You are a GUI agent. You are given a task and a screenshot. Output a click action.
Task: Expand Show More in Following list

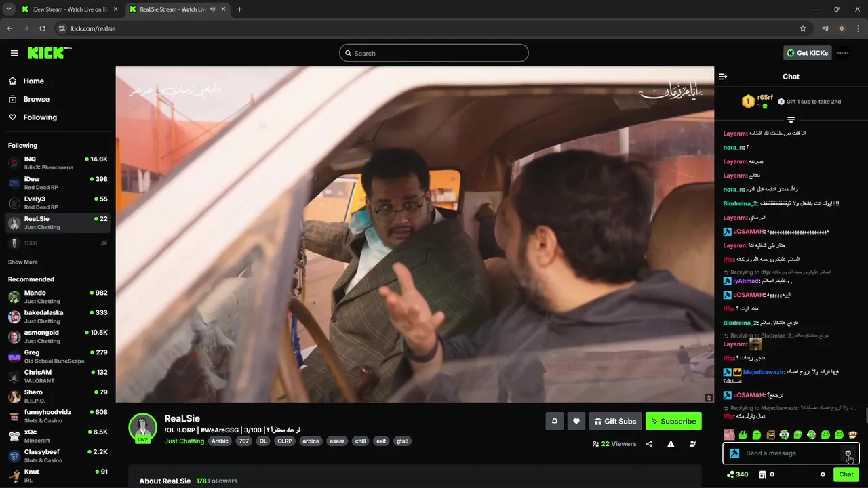click(x=23, y=262)
